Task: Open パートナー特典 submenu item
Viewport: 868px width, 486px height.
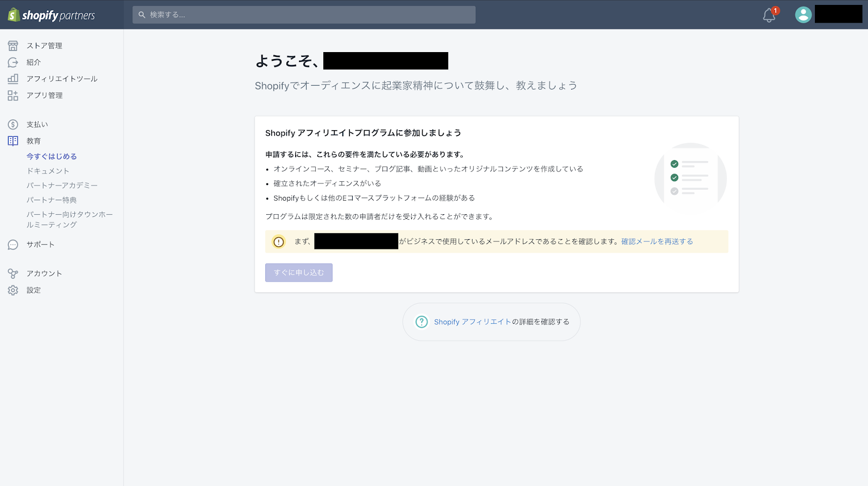Action: coord(52,200)
